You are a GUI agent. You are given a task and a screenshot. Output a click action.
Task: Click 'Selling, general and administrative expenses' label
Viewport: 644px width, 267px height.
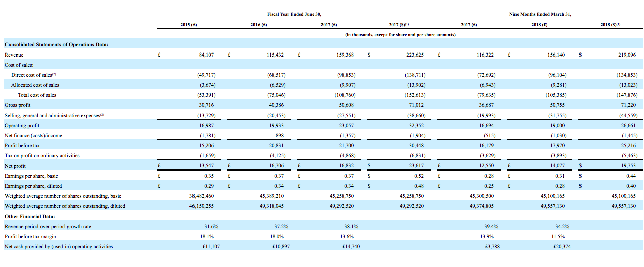(54, 115)
